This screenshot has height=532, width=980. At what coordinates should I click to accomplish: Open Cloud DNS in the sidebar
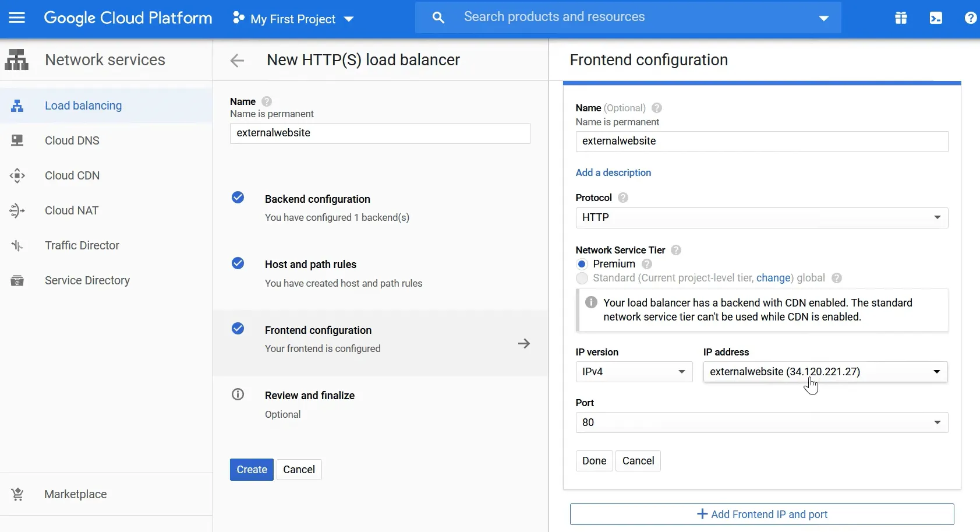[72, 140]
